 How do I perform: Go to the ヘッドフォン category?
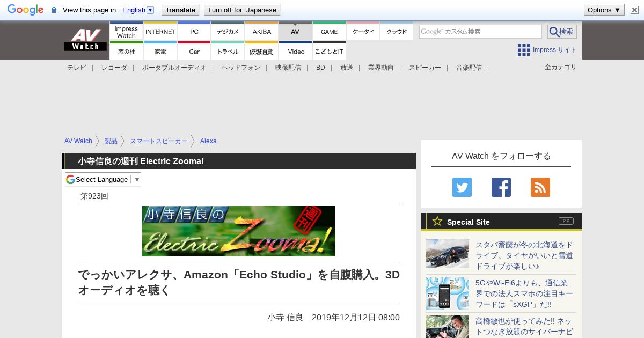241,68
